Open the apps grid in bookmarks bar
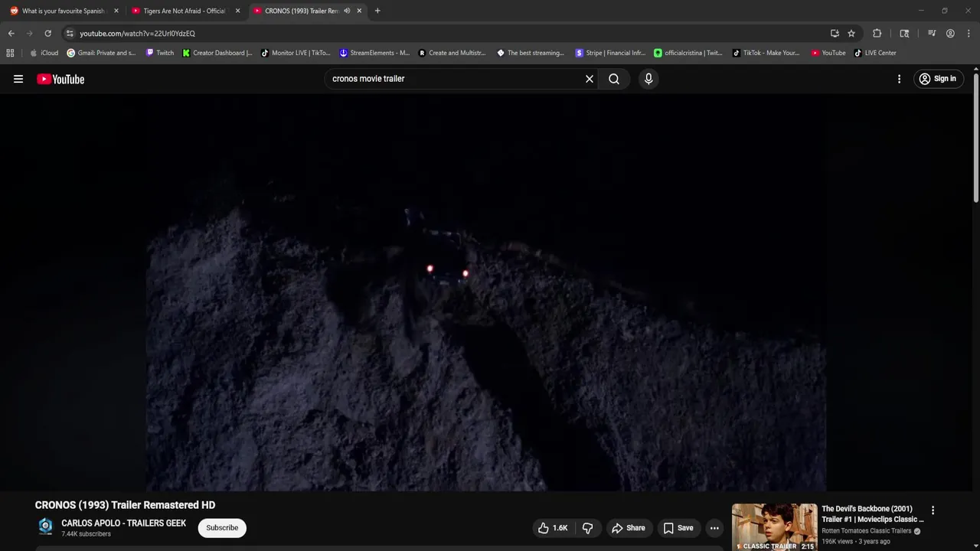 (10, 53)
